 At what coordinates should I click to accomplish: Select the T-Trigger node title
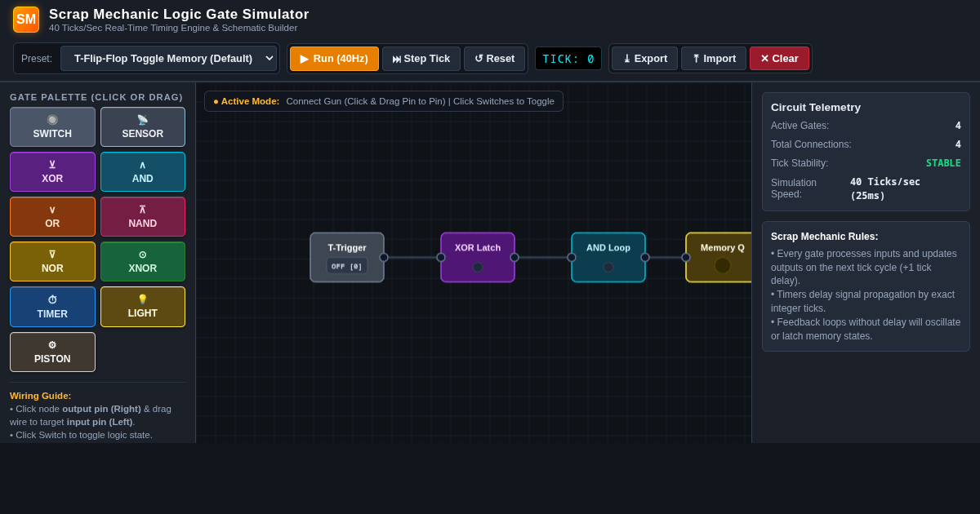[x=347, y=247]
